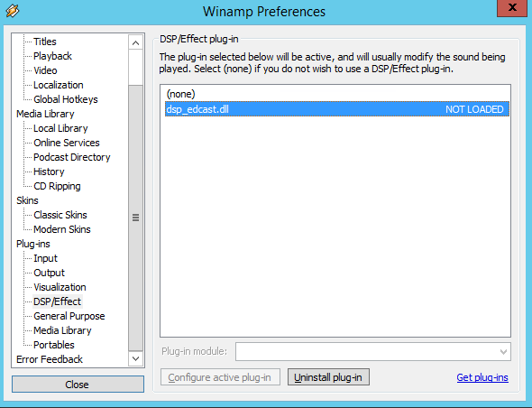Image resolution: width=532 pixels, height=408 pixels.
Task: Click Uninstall plug-in button
Action: click(328, 377)
